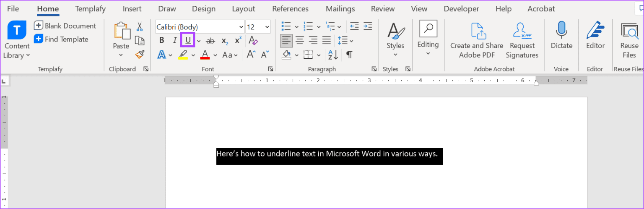Open the Calibri (Body) font dropdown
This screenshot has height=209, width=644.
(241, 27)
